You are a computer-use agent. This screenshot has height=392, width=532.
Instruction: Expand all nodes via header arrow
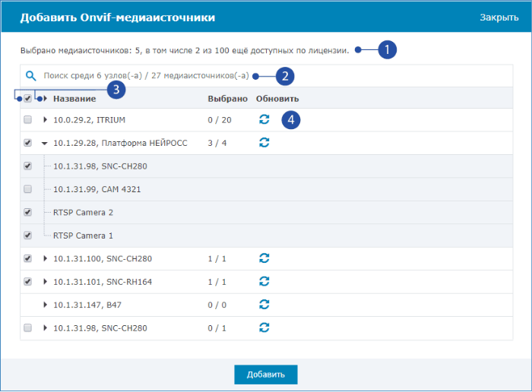click(45, 99)
